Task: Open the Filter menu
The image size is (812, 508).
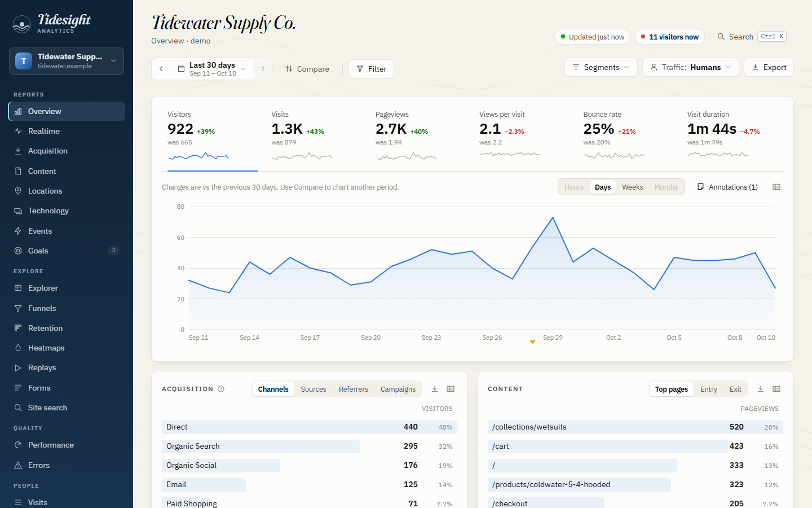Action: point(372,69)
